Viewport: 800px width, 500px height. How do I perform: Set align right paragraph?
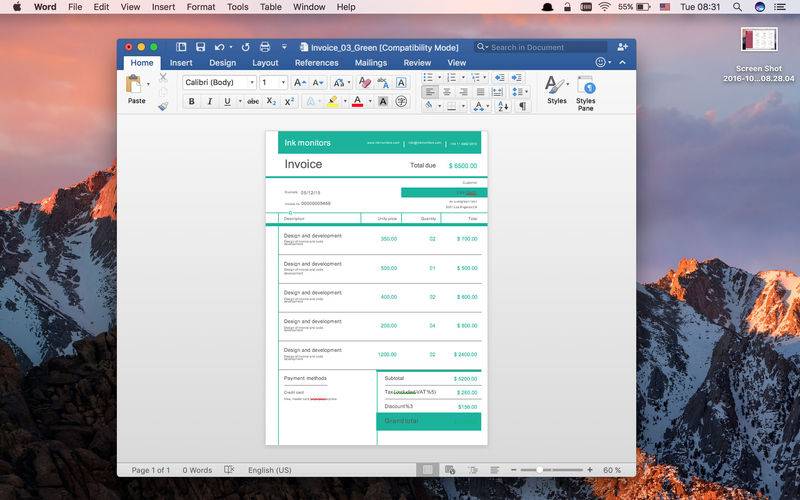(463, 92)
